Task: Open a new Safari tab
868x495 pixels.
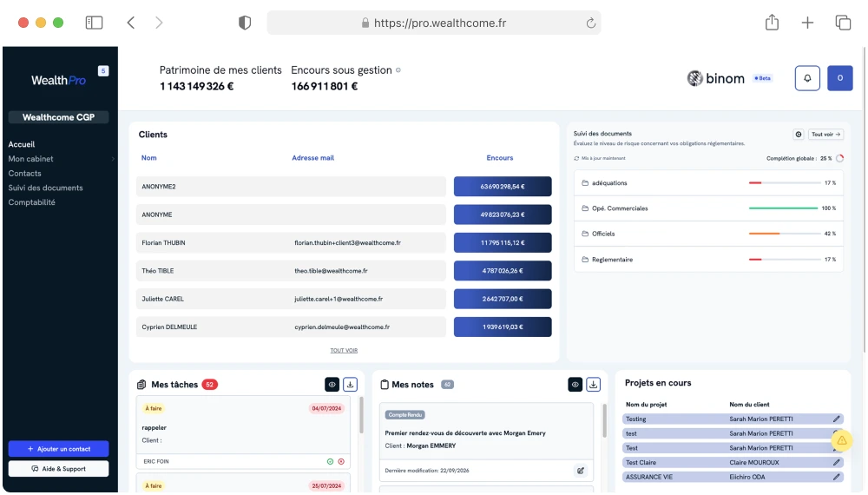Action: click(807, 23)
